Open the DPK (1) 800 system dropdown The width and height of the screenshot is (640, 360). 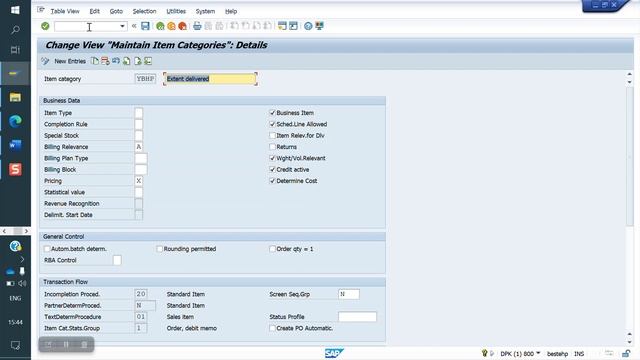(538, 353)
